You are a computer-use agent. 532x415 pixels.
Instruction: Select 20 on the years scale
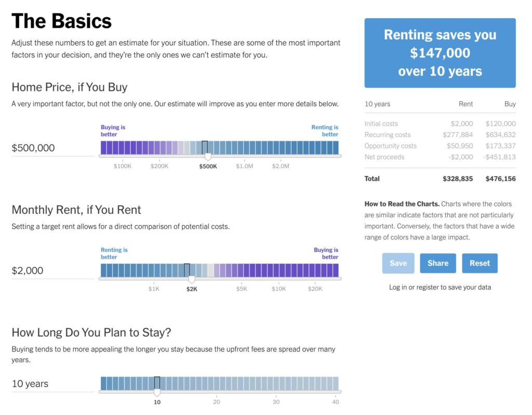click(217, 402)
